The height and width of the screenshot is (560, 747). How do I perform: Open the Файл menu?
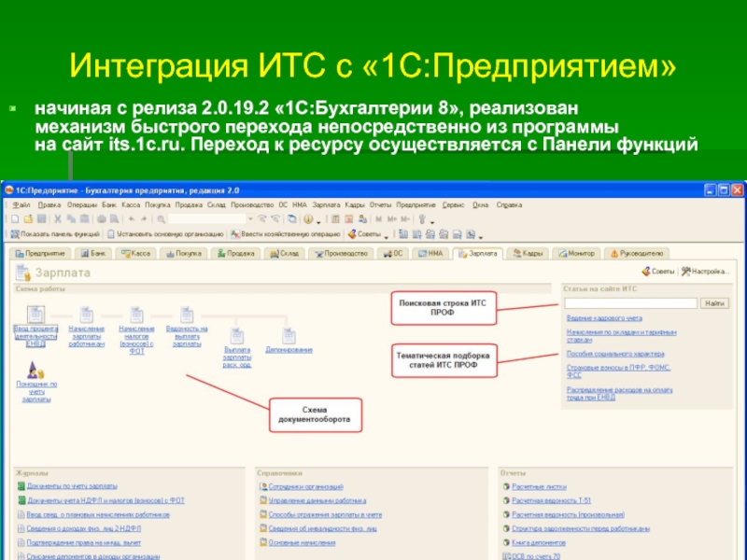21,204
